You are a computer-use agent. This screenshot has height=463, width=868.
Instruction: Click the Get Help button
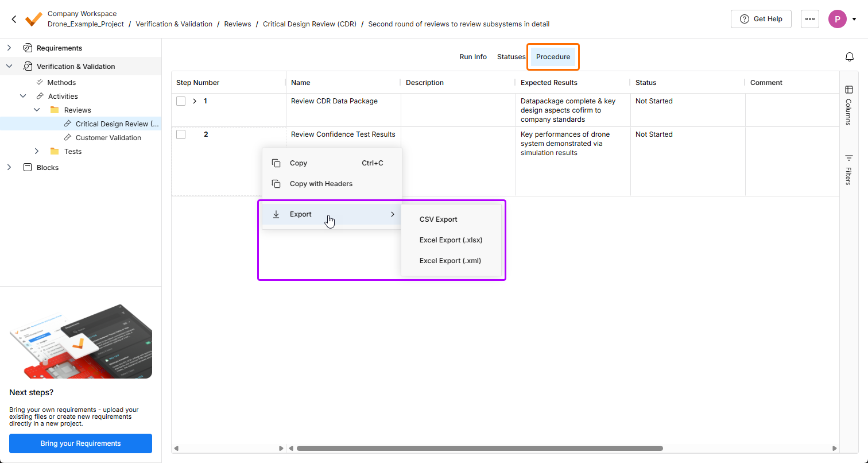click(x=761, y=19)
